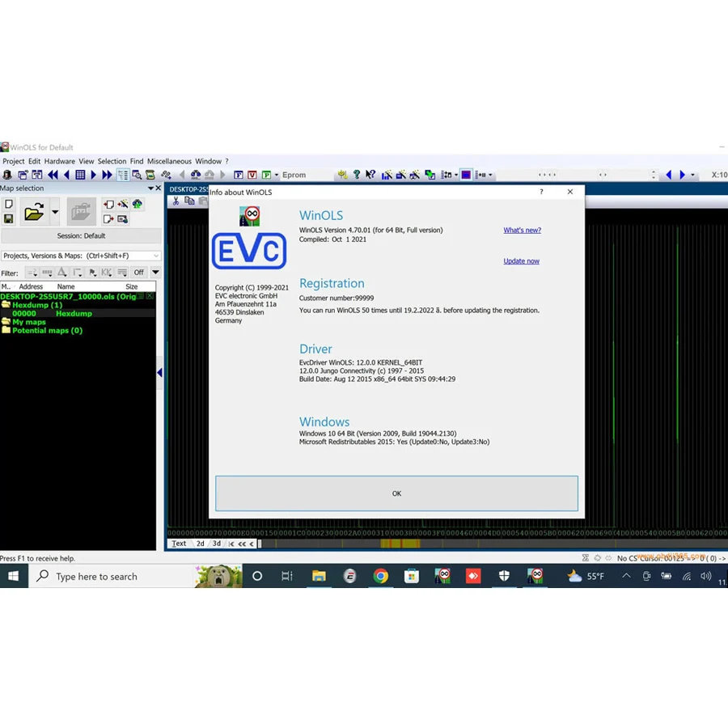
Task: Click the magnifier search-in-window toolbar icon
Action: [137, 175]
